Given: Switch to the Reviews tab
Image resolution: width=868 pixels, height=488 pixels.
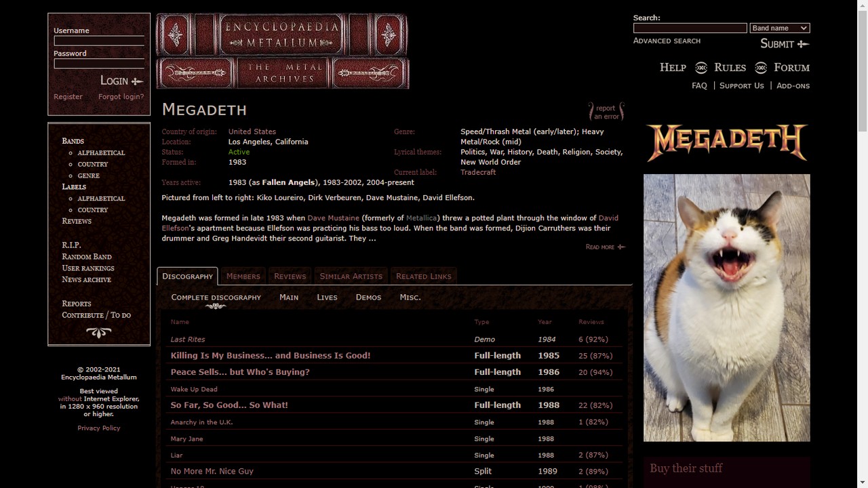Looking at the screenshot, I should point(290,277).
